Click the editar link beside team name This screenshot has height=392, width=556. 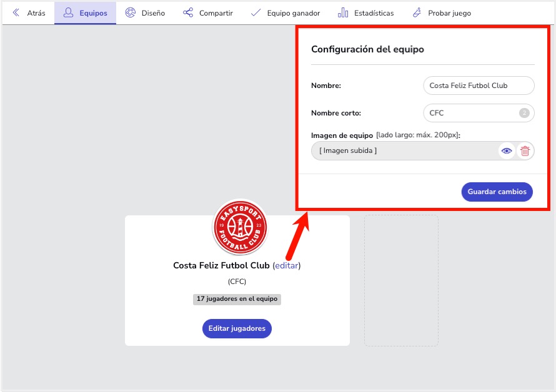(287, 265)
